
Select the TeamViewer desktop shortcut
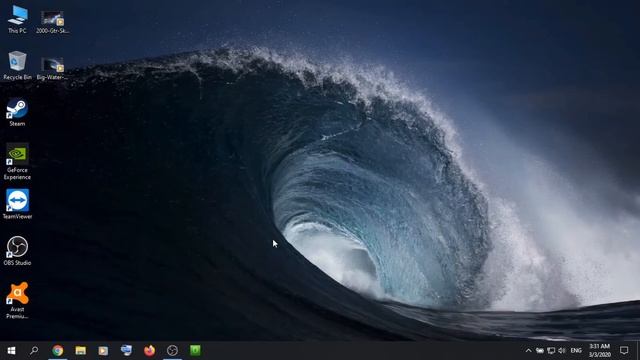[17, 204]
